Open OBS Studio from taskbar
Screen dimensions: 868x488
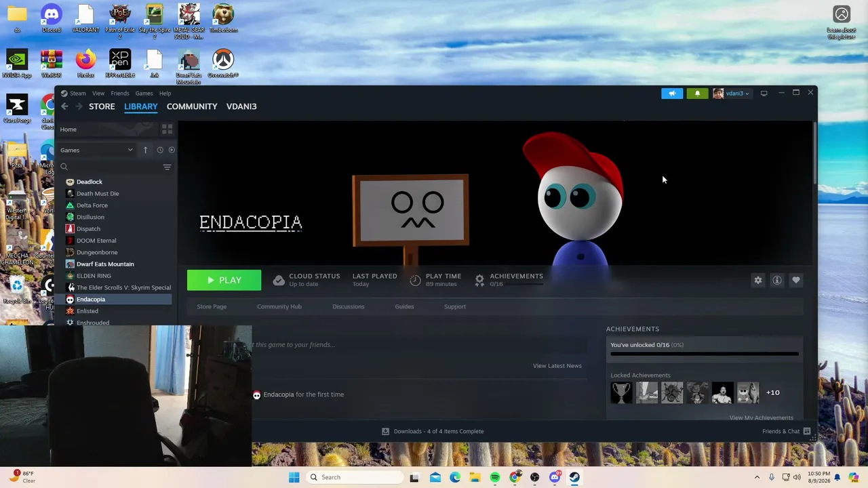pyautogui.click(x=535, y=477)
